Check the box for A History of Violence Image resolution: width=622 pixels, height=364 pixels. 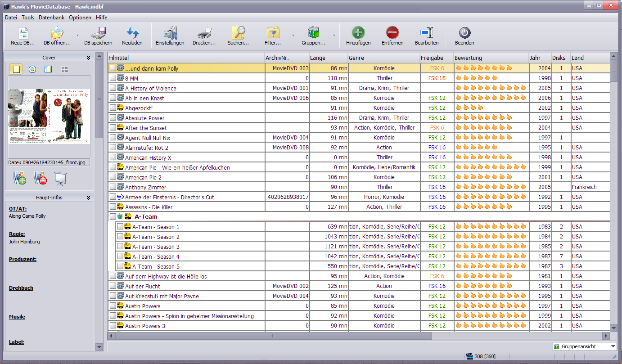click(x=113, y=88)
